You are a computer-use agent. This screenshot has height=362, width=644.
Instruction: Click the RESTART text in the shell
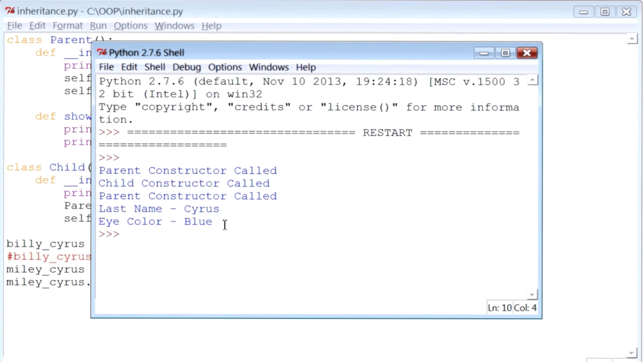click(x=388, y=133)
